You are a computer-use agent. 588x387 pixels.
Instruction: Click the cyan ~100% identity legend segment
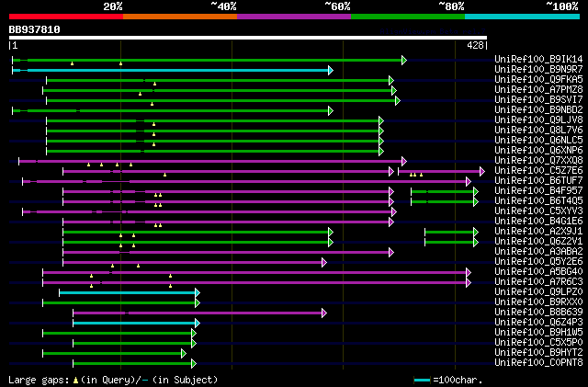523,17
